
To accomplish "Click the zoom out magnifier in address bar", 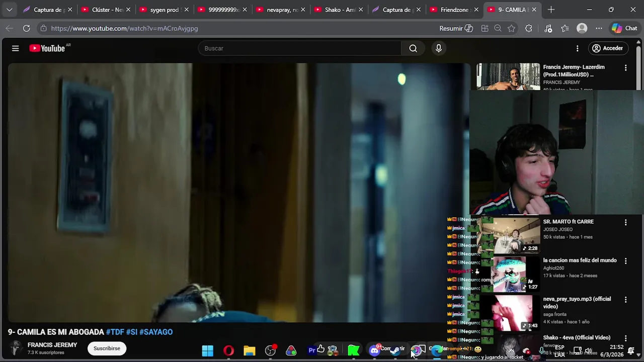I will click(x=498, y=28).
